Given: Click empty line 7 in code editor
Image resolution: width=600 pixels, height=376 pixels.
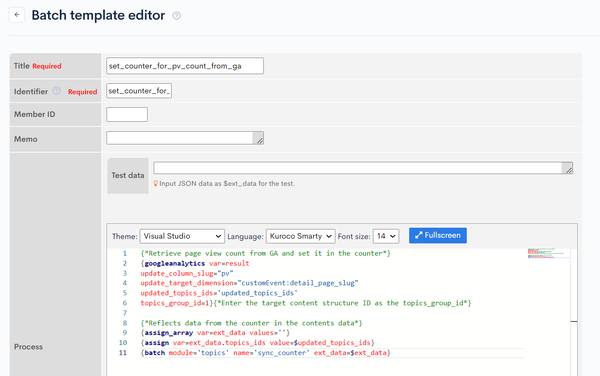Looking at the screenshot, I should point(332,313).
